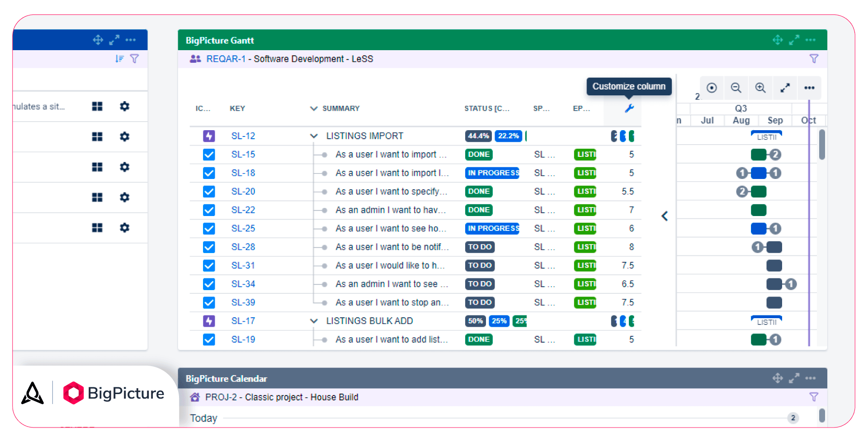Open issue SL-18 link
This screenshot has height=442, width=868.
(x=243, y=173)
